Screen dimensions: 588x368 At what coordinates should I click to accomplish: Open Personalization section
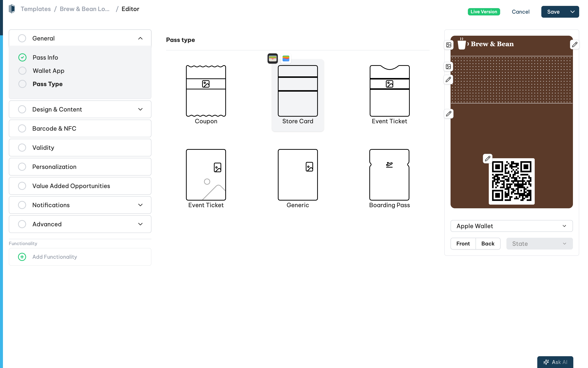80,167
